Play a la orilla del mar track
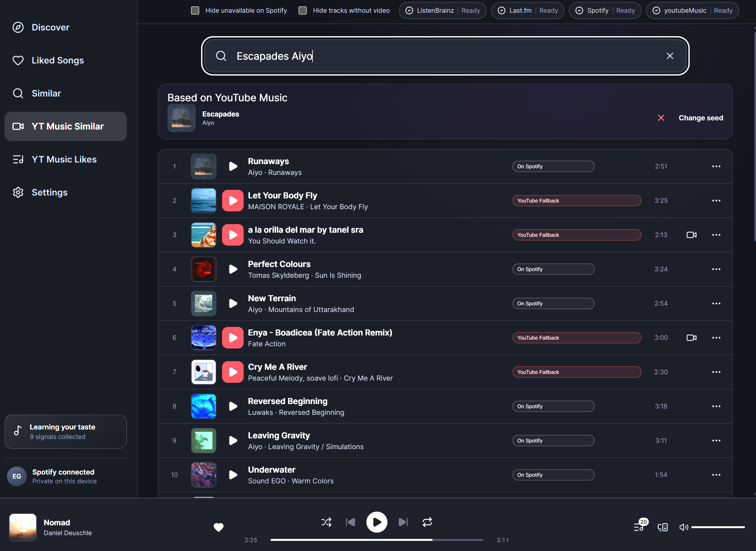Image resolution: width=756 pixels, height=551 pixels. pos(233,235)
